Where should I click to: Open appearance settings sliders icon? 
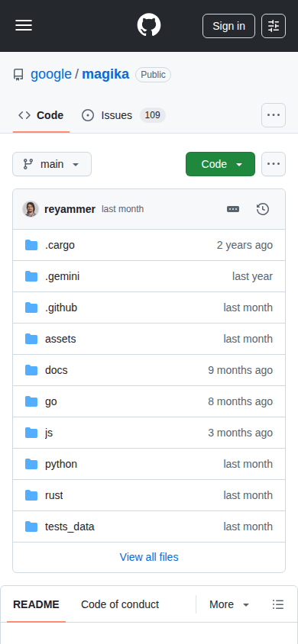(274, 26)
